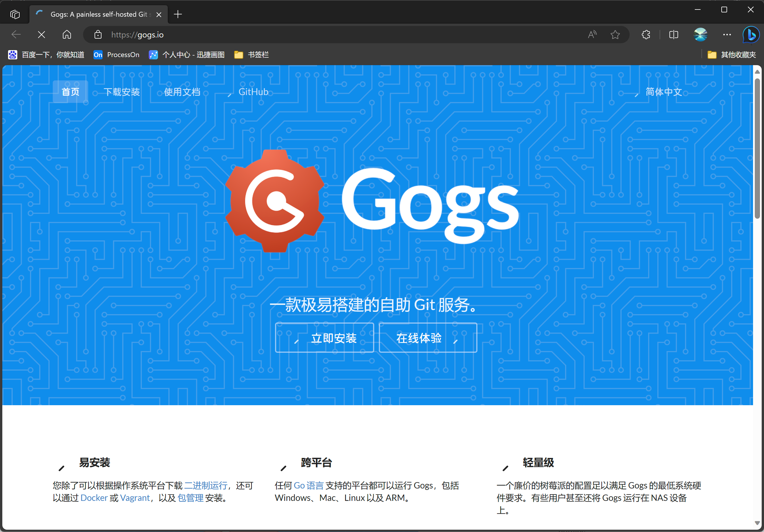This screenshot has height=532, width=764.
Task: Open the tab actions menu icon
Action: click(15, 14)
